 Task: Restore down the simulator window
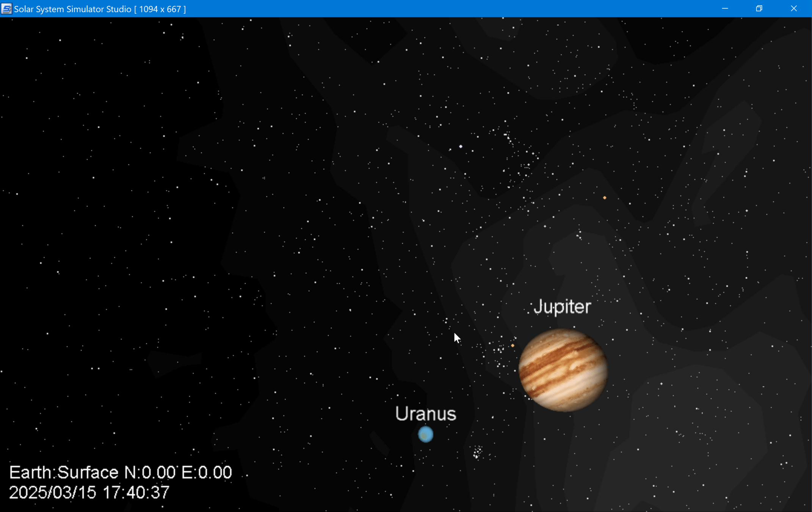759,9
